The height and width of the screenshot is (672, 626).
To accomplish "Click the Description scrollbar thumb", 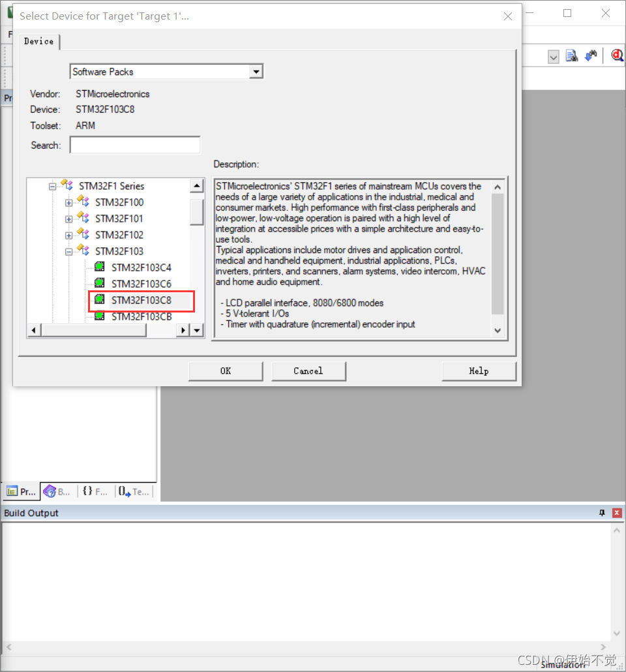I will 498,254.
